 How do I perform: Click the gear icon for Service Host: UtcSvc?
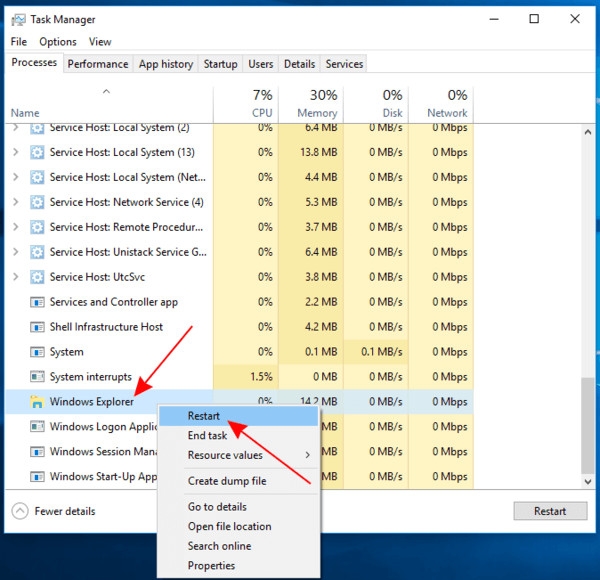click(x=37, y=277)
